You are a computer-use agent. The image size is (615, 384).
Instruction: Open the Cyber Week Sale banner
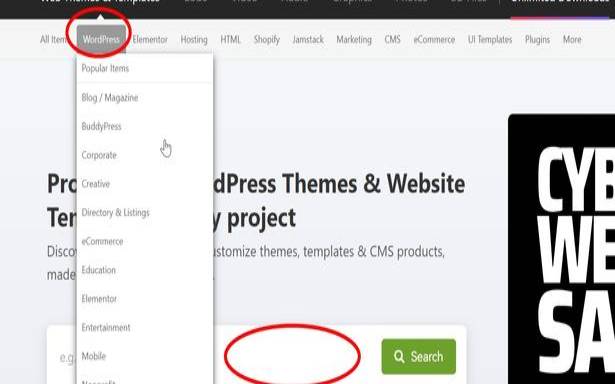tap(561, 249)
